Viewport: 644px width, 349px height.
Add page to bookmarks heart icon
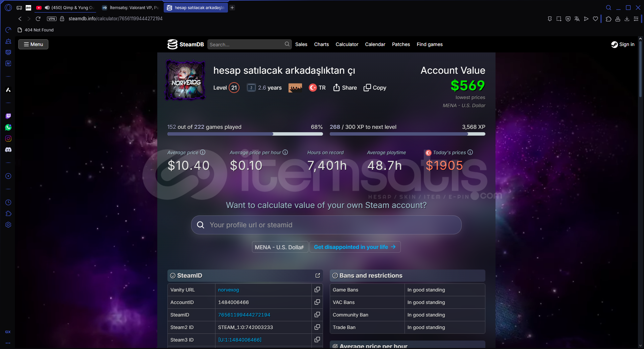pyautogui.click(x=595, y=19)
